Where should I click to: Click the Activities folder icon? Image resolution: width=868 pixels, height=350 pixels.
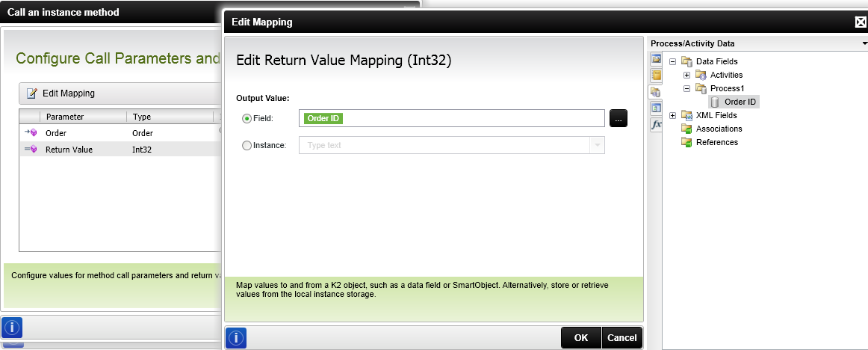[x=701, y=75]
